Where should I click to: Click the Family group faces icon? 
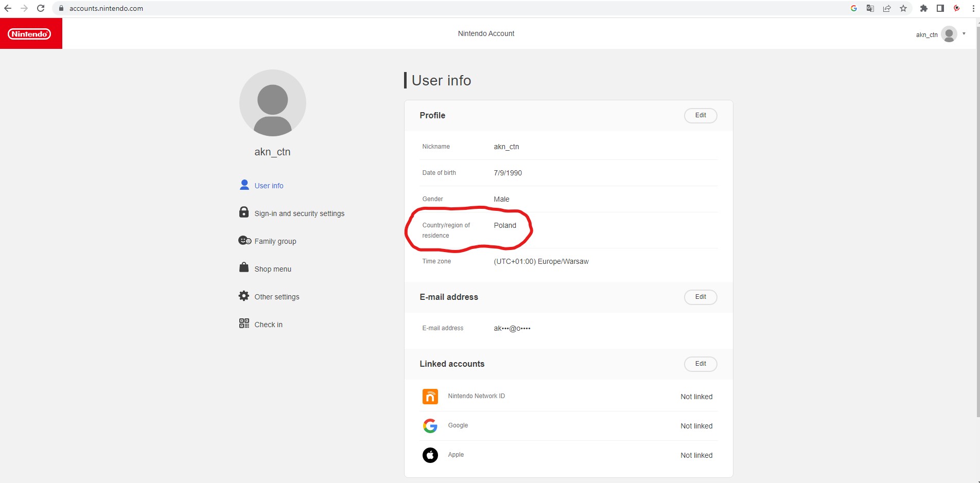point(244,240)
